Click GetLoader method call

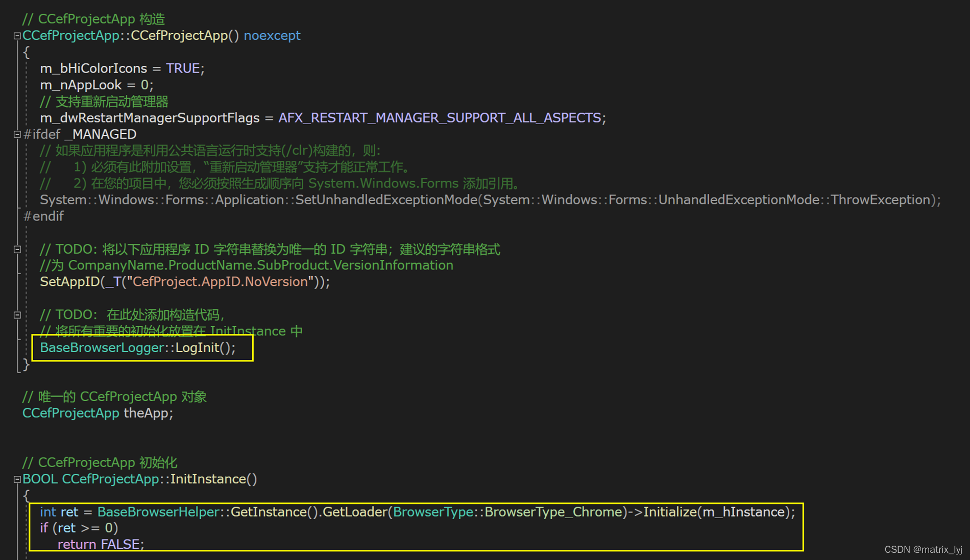click(355, 512)
